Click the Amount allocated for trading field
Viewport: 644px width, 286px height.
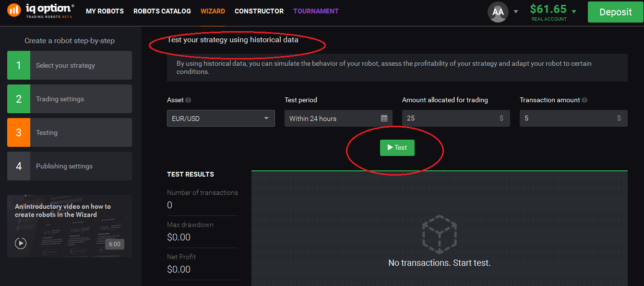click(456, 118)
